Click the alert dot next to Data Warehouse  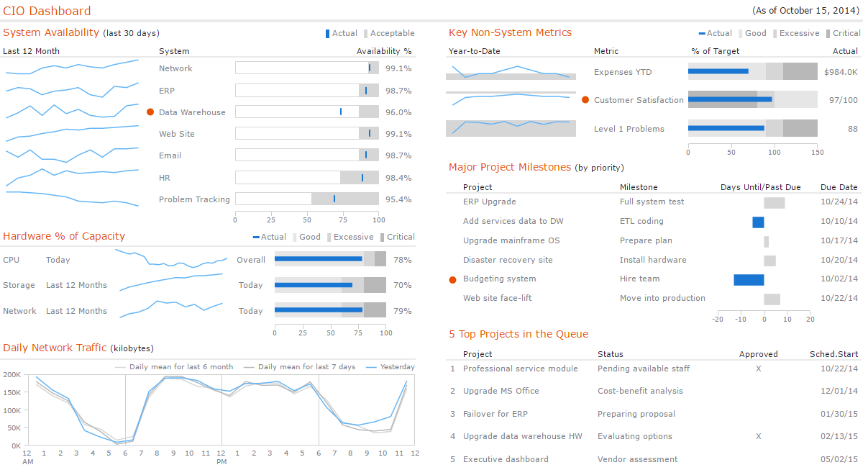(150, 112)
